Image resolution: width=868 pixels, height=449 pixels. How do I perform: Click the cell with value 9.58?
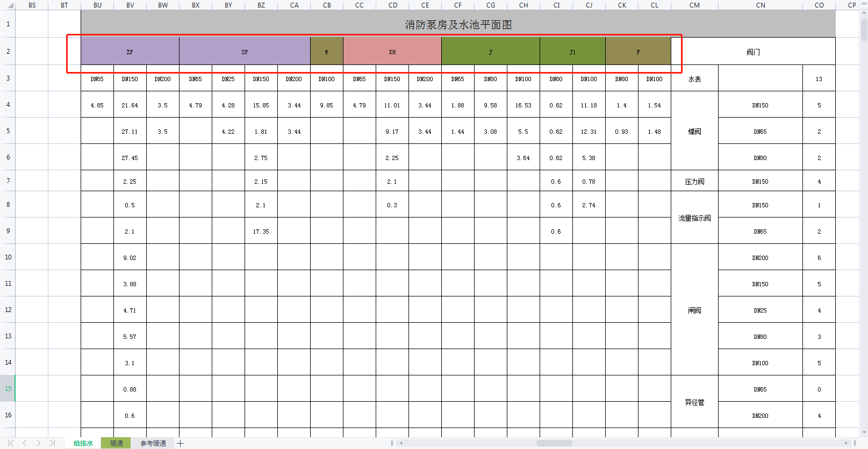click(491, 105)
